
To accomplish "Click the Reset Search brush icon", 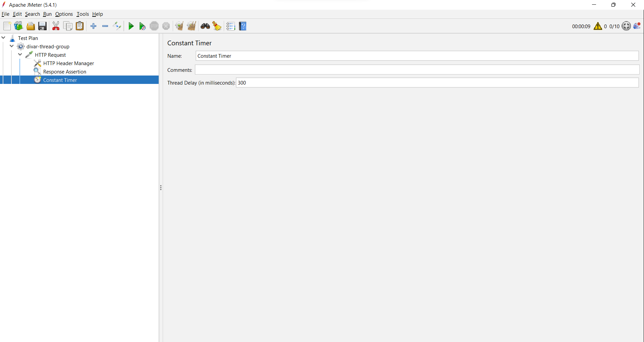I will 217,26.
